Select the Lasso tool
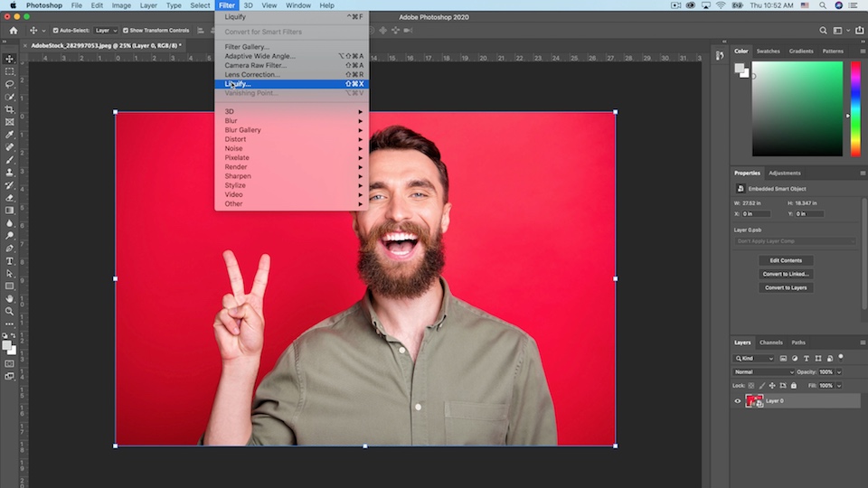 click(x=10, y=84)
